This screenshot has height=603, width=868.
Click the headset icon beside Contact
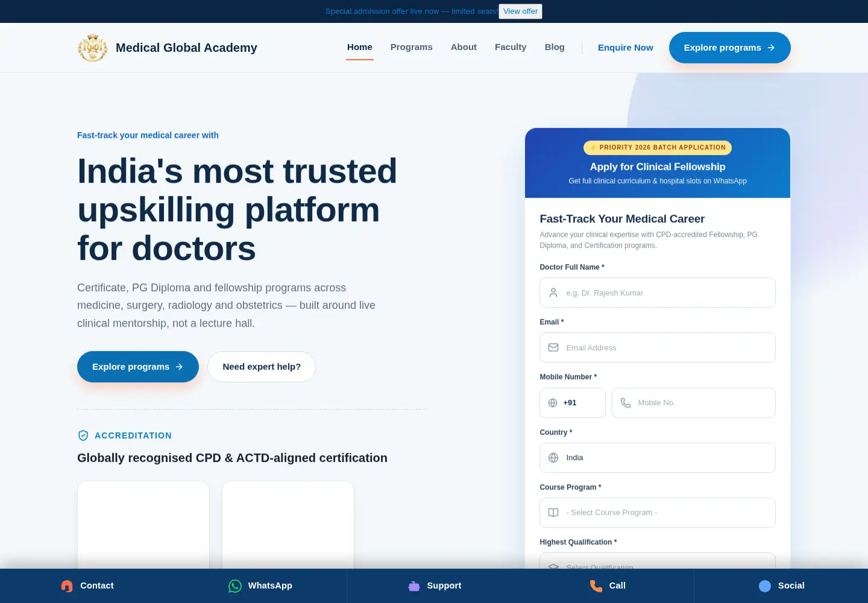[x=67, y=586]
